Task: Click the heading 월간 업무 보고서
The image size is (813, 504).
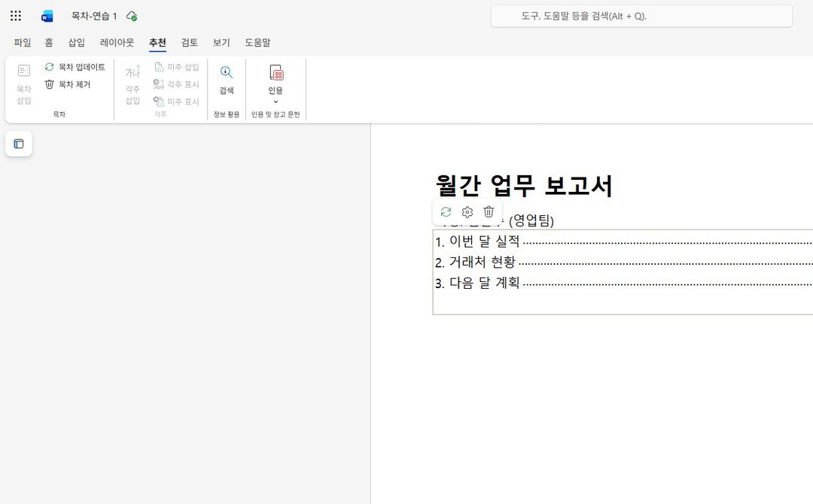Action: [524, 186]
